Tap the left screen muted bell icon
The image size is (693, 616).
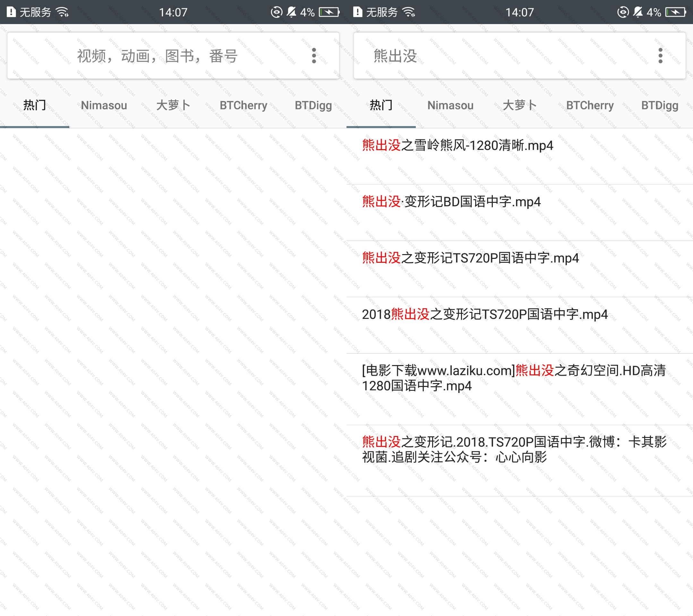click(292, 13)
